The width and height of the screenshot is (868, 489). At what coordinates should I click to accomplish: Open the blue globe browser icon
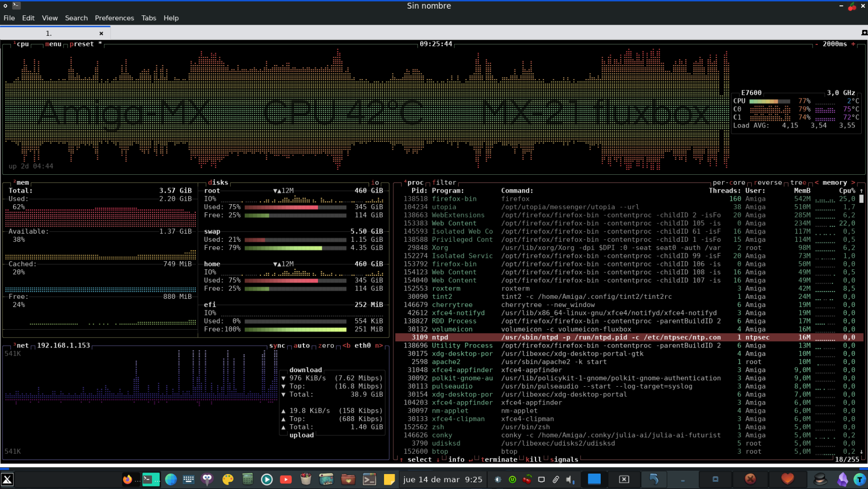pos(171,479)
